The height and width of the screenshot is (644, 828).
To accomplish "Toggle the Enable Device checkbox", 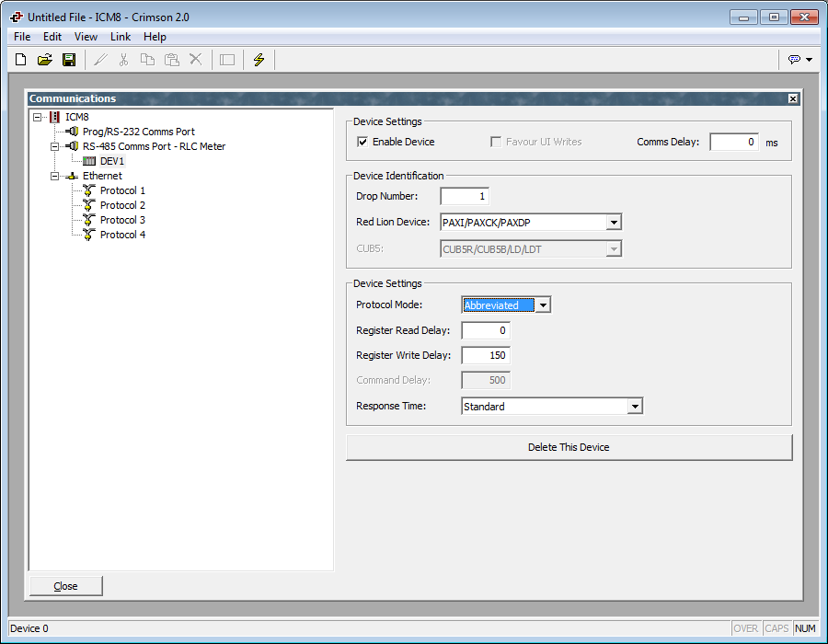I will coord(362,142).
